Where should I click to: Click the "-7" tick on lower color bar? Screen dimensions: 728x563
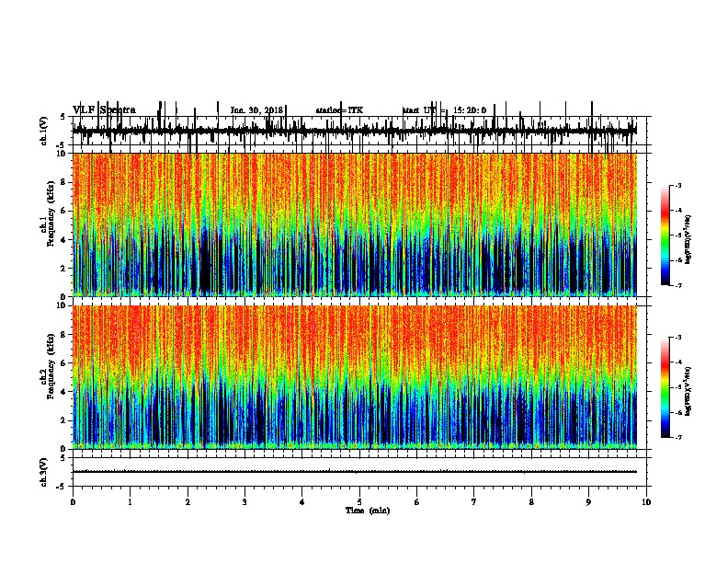pos(678,438)
